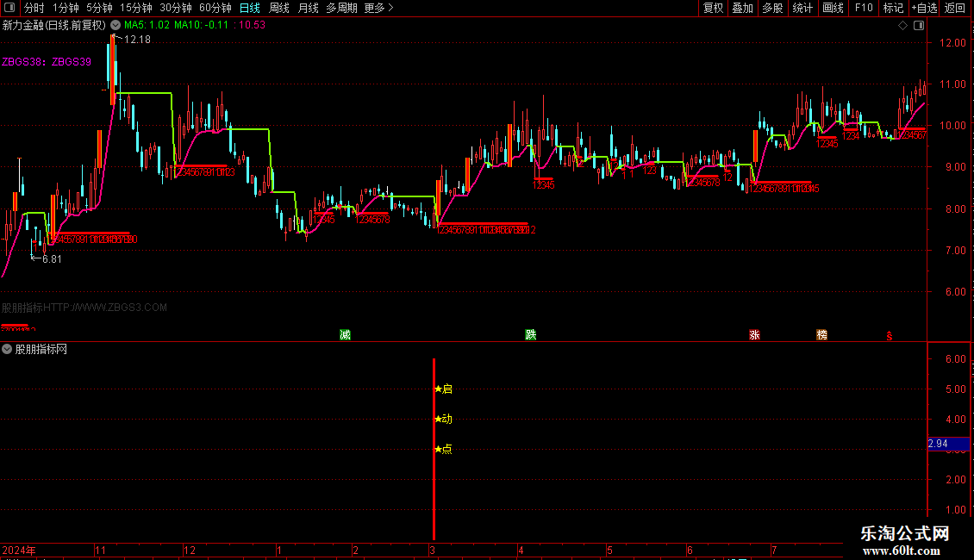Click month 3 on the time axis
The image size is (974, 560).
pos(432,550)
